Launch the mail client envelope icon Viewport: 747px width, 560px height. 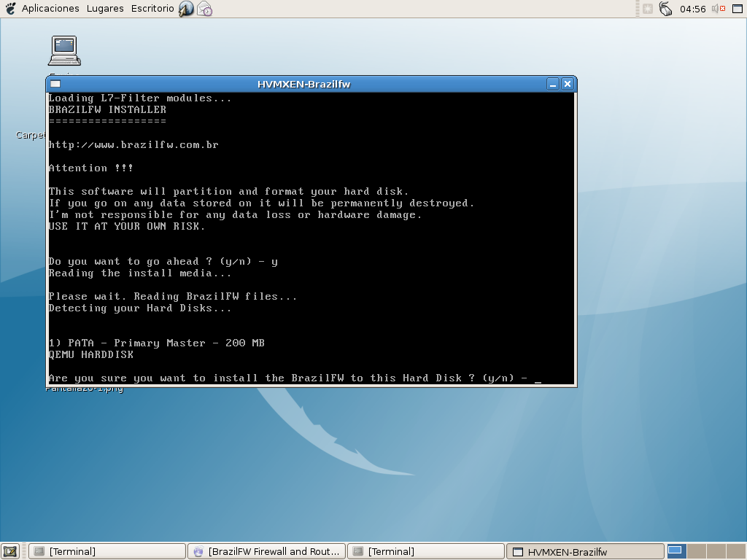click(x=204, y=9)
